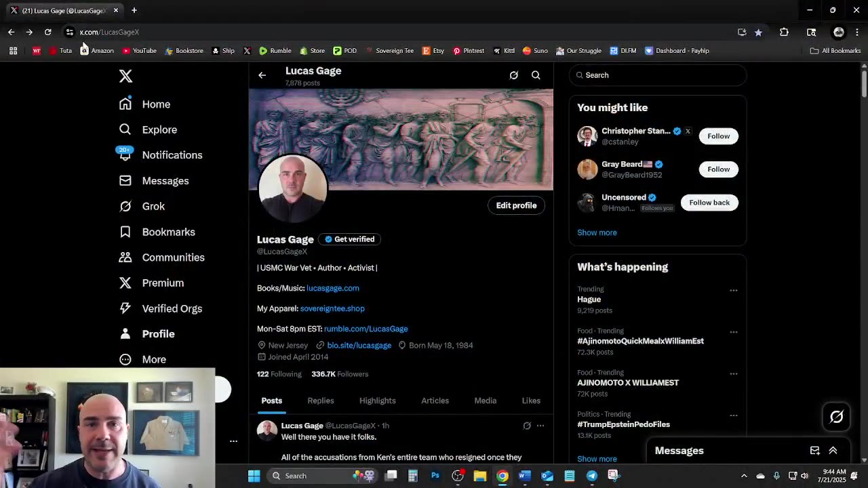The height and width of the screenshot is (488, 868).
Task: Compose new message in Messages drawer
Action: tap(815, 451)
